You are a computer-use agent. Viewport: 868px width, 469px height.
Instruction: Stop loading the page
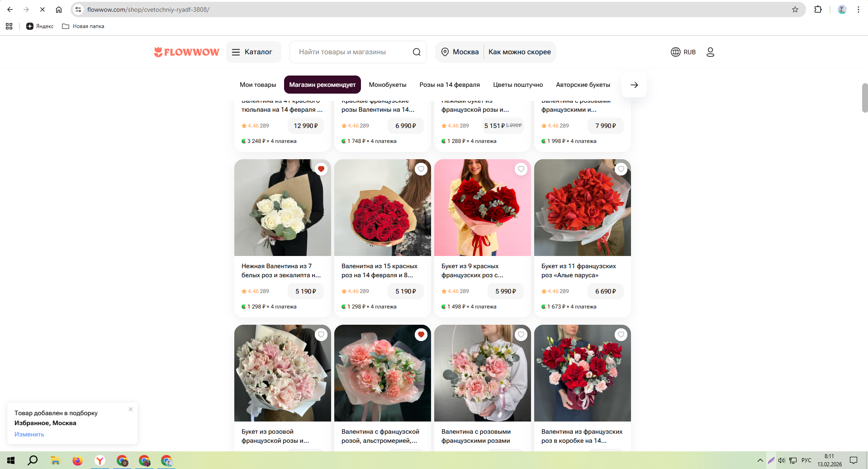pyautogui.click(x=43, y=9)
